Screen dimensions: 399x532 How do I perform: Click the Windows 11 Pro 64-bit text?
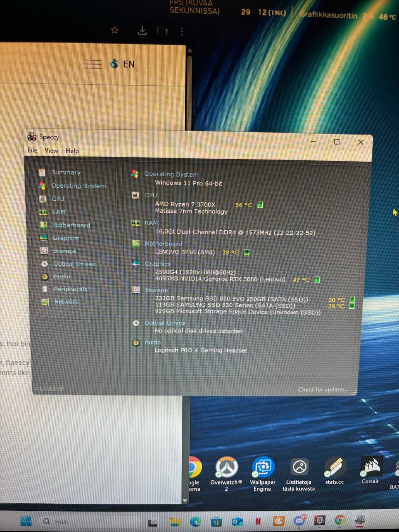[x=188, y=183]
